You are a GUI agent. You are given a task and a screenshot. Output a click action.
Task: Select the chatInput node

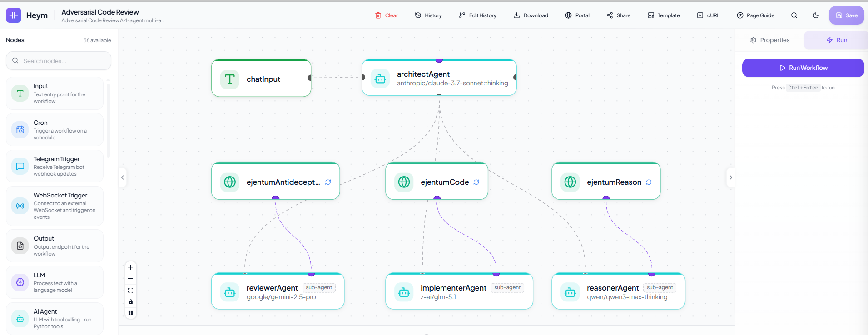click(261, 78)
